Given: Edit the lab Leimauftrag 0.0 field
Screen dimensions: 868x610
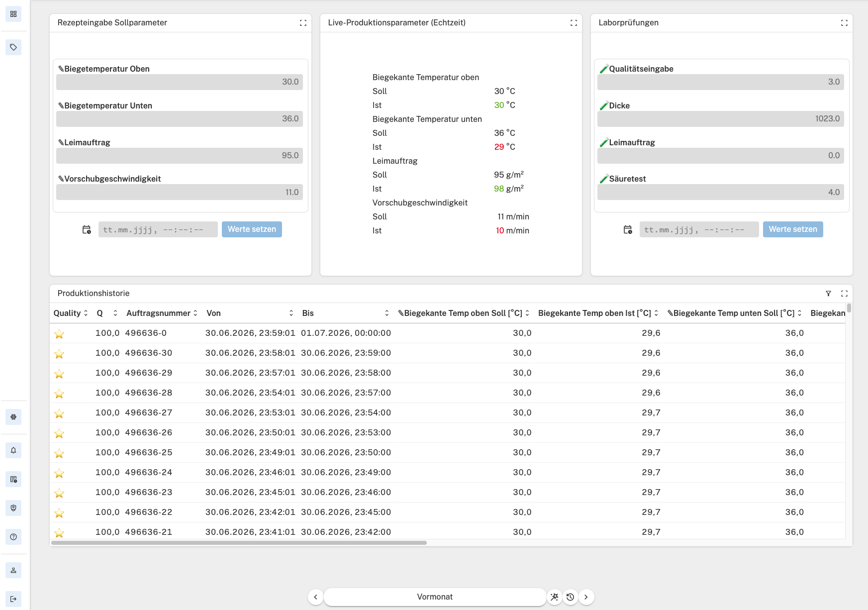Looking at the screenshot, I should click(x=721, y=156).
